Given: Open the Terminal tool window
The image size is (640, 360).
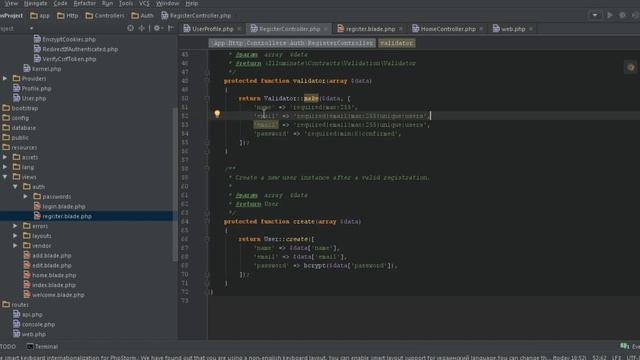Looking at the screenshot, I should tap(42, 347).
